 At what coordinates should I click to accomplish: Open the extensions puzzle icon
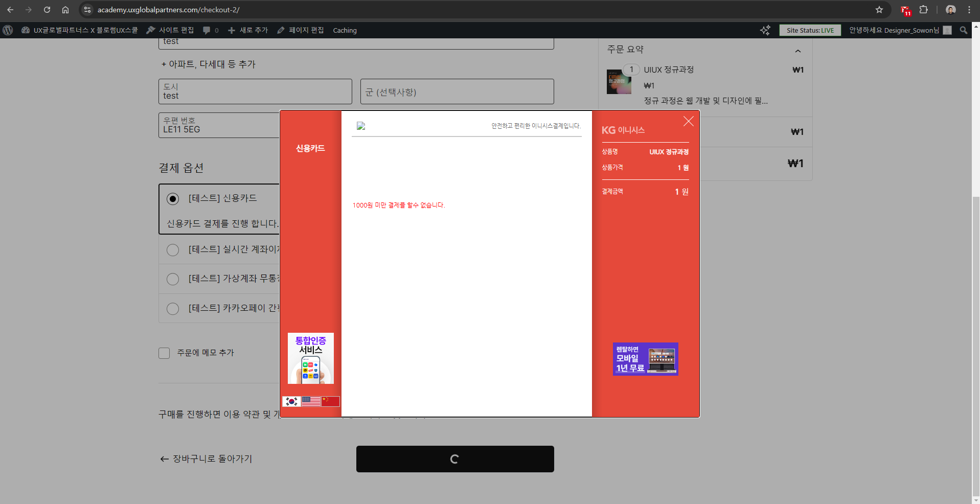924,10
